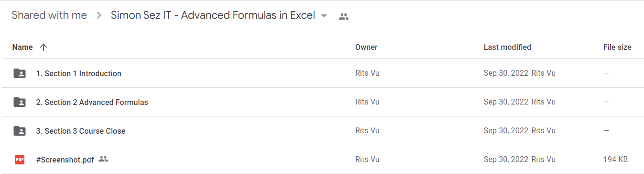644x174 pixels.
Task: Go back to Shared with me
Action: coord(49,15)
